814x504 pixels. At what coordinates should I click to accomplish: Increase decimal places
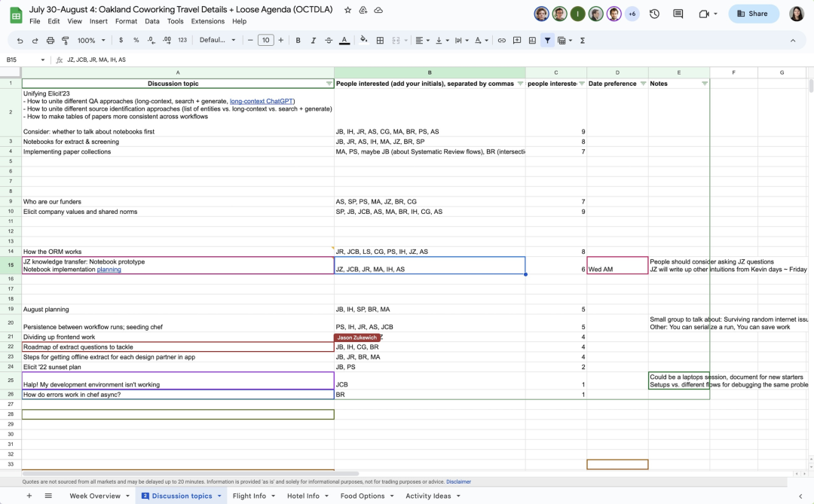[x=167, y=41]
